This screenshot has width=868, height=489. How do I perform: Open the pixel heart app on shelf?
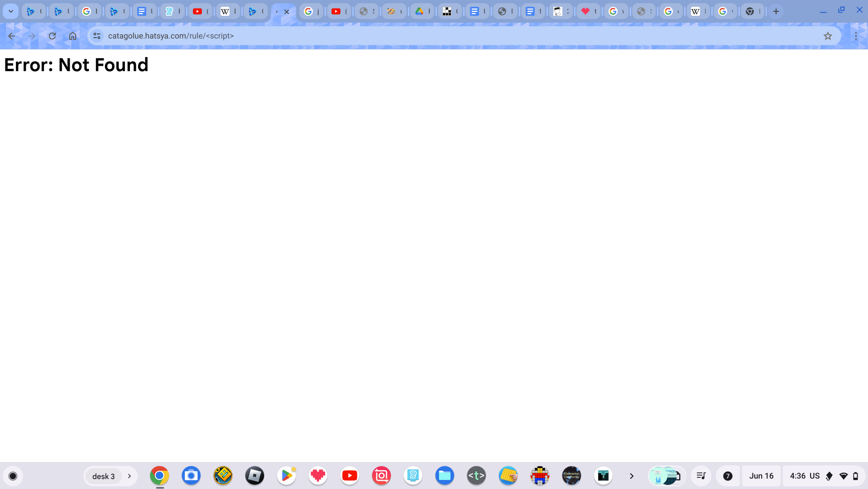point(318,476)
